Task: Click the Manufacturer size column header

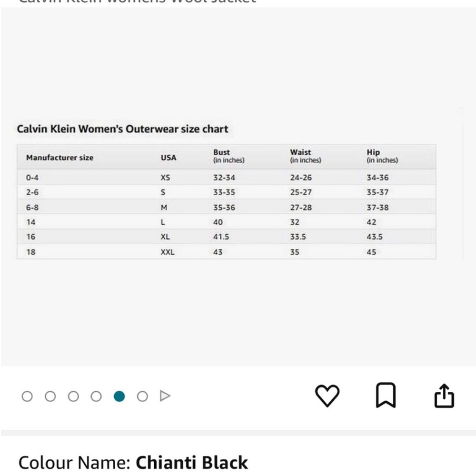Action: pos(60,158)
